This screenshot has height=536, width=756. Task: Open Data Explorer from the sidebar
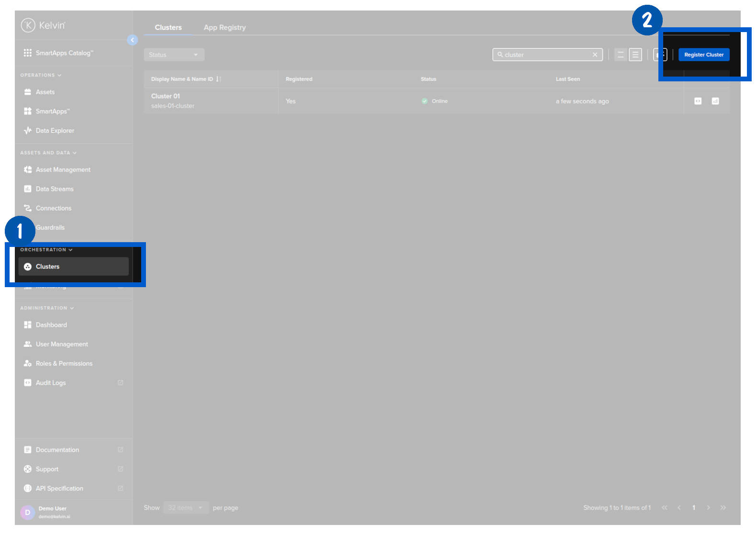(x=55, y=131)
